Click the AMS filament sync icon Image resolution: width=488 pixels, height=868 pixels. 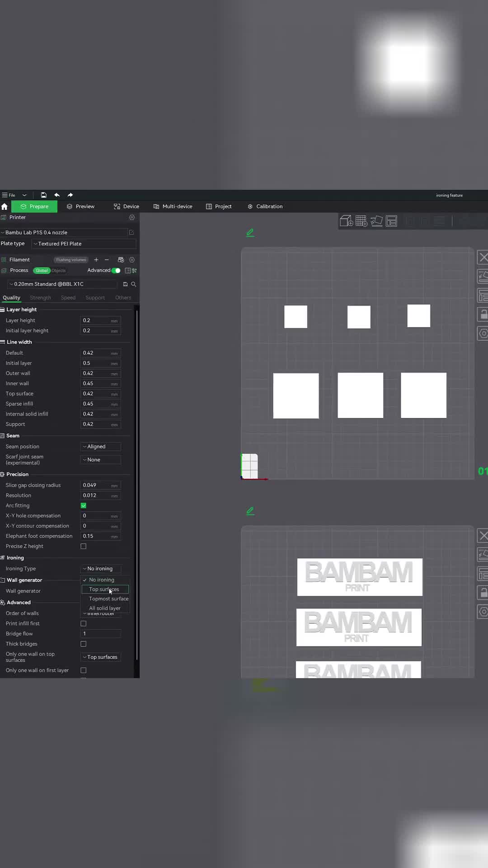tap(121, 259)
